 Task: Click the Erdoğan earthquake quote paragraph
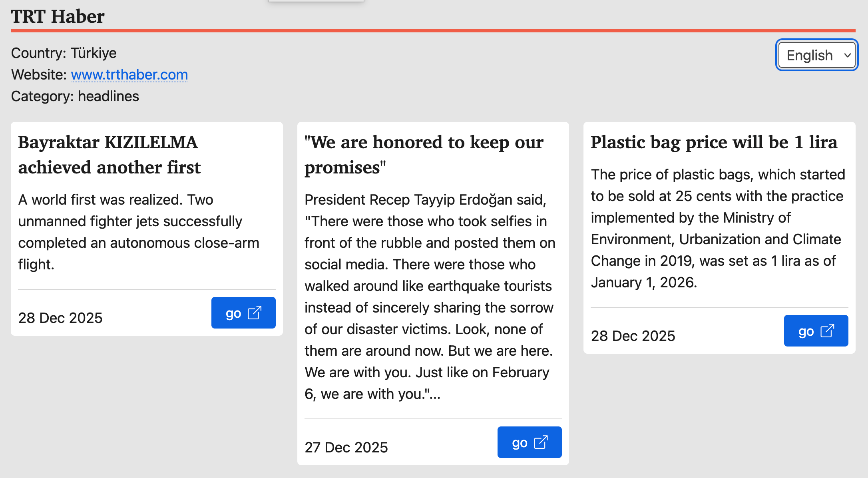430,297
